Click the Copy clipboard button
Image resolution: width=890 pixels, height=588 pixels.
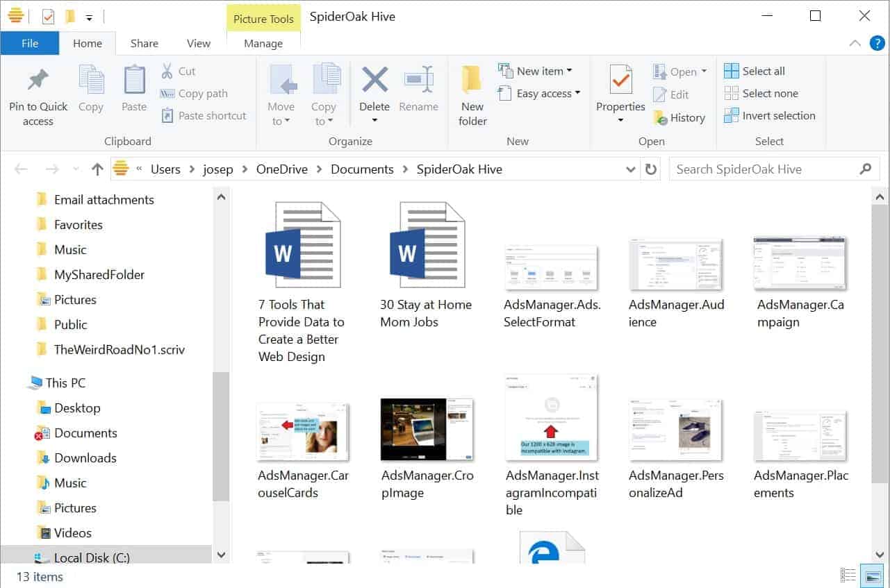coord(91,90)
